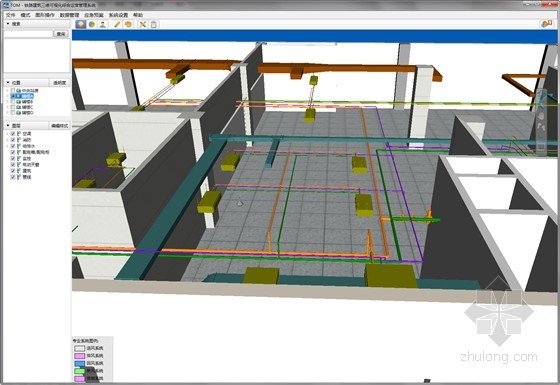This screenshot has width=560, height=385.
Task: Open the 应急预案 menu
Action: pyautogui.click(x=94, y=15)
